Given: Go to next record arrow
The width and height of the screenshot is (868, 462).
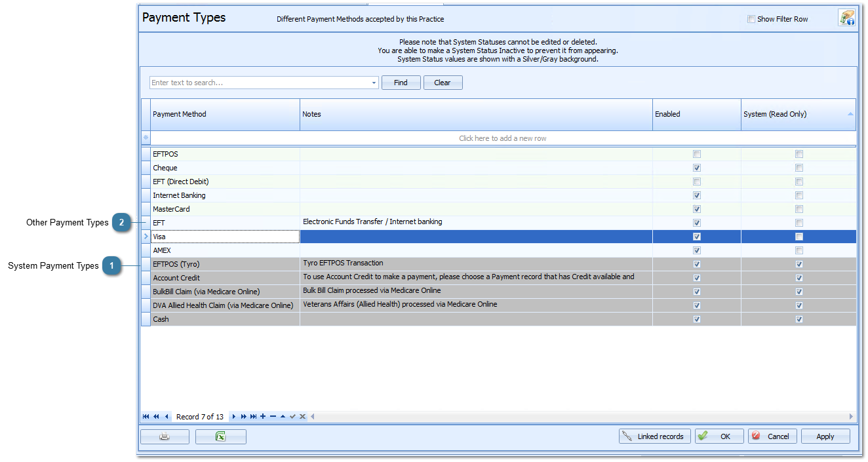Looking at the screenshot, I should click(233, 417).
